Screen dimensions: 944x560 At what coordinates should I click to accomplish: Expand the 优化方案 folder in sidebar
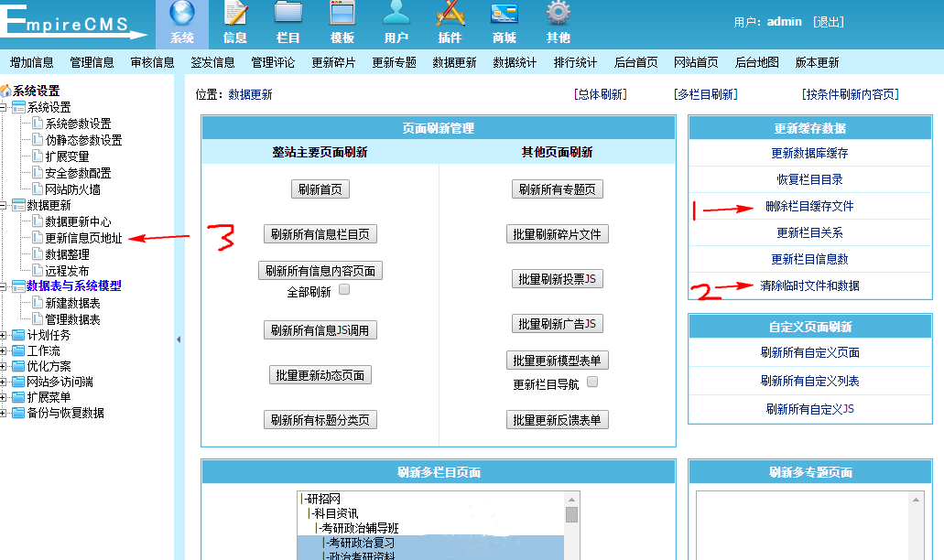(x=5, y=366)
